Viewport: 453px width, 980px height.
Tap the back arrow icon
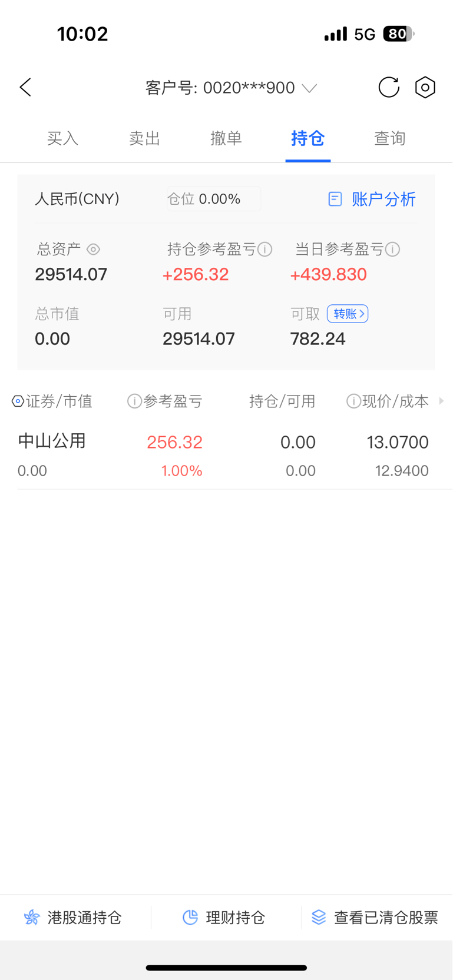(25, 88)
